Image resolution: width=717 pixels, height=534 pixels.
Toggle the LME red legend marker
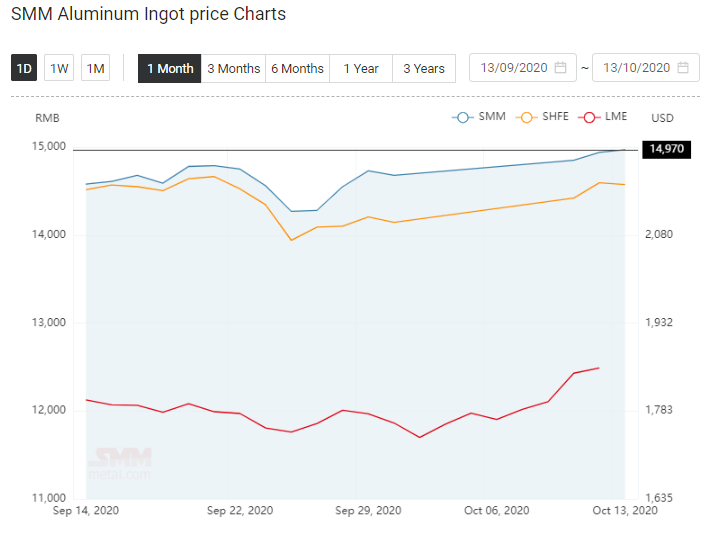(x=589, y=117)
